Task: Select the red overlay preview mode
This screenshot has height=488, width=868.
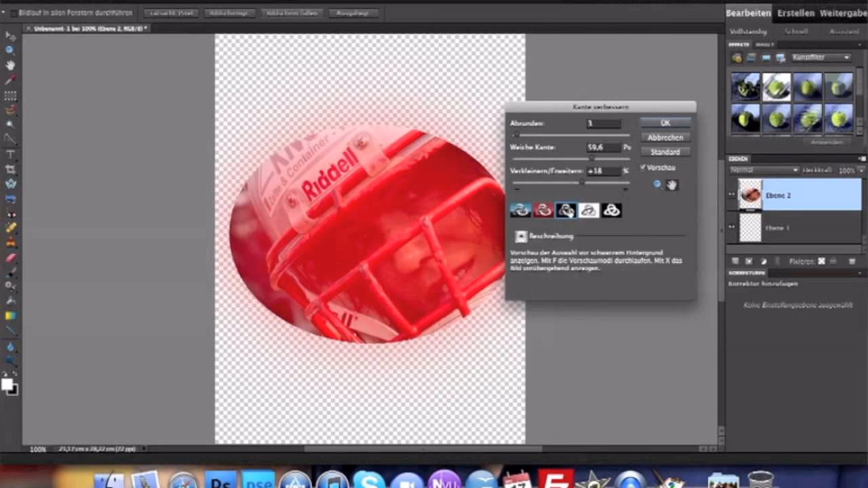Action: coord(543,210)
